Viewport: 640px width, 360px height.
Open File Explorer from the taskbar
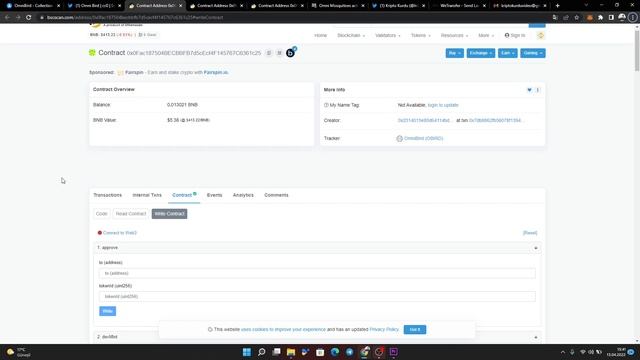pyautogui.click(x=291, y=352)
